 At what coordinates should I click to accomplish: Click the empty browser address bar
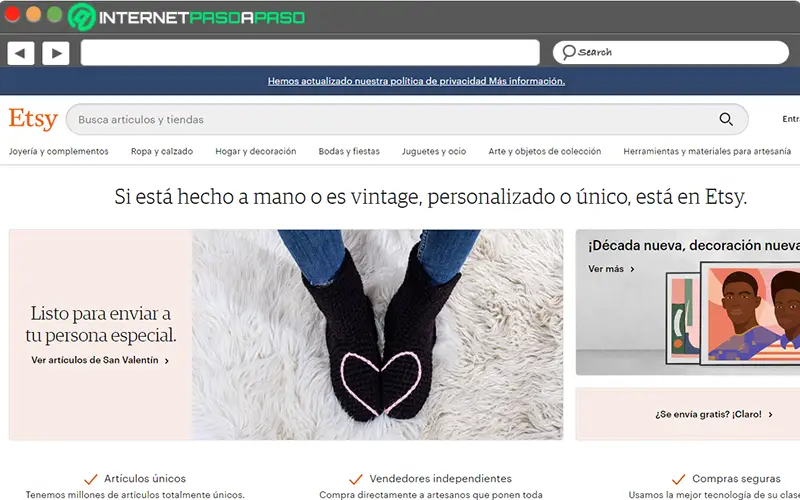(310, 53)
